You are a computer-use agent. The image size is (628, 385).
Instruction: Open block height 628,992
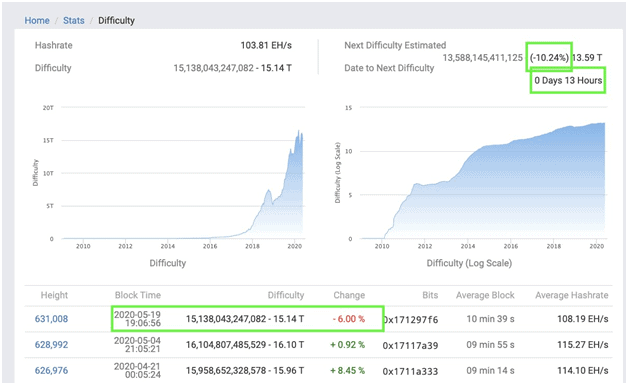point(51,345)
